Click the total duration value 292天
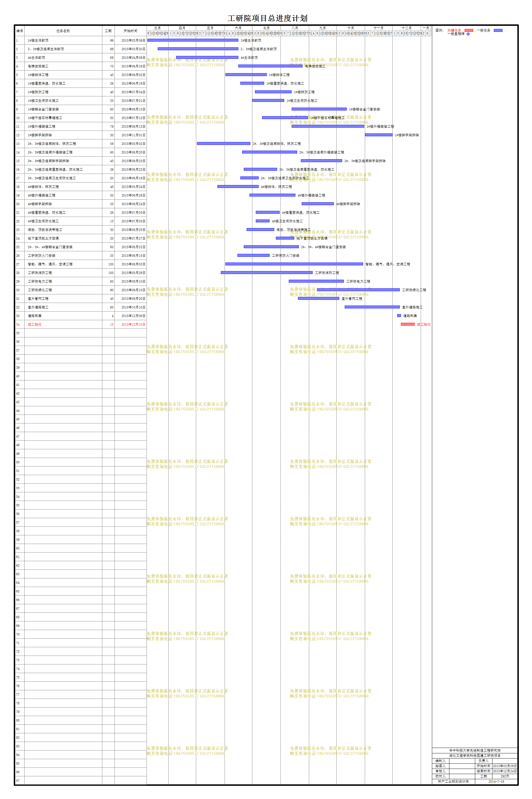The height and width of the screenshot is (799, 532). [504, 776]
